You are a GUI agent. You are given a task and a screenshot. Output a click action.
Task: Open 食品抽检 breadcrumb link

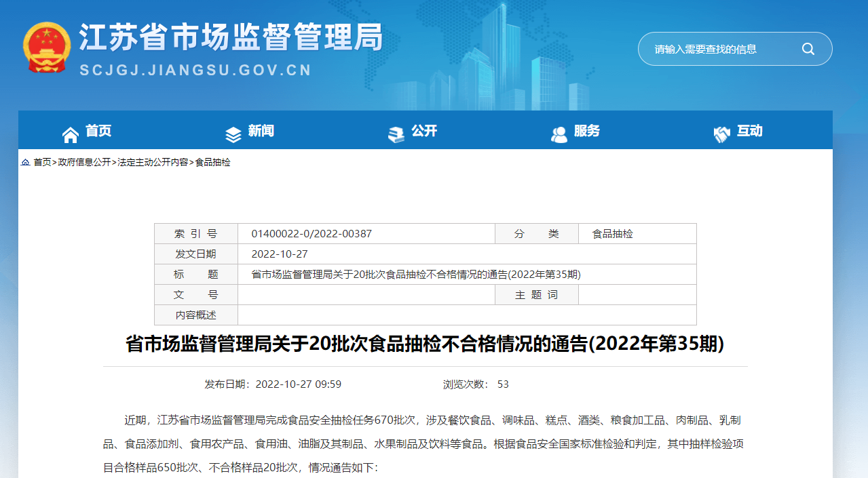[x=213, y=163]
